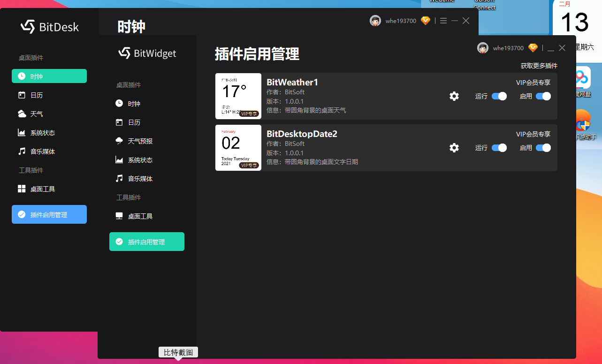Click the desktop calendar widget showing 13

[x=577, y=26]
